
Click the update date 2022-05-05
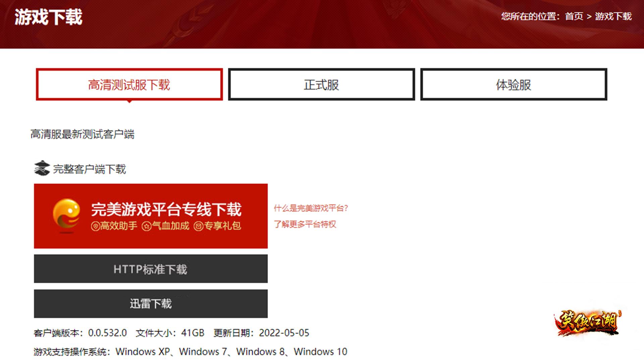(284, 333)
